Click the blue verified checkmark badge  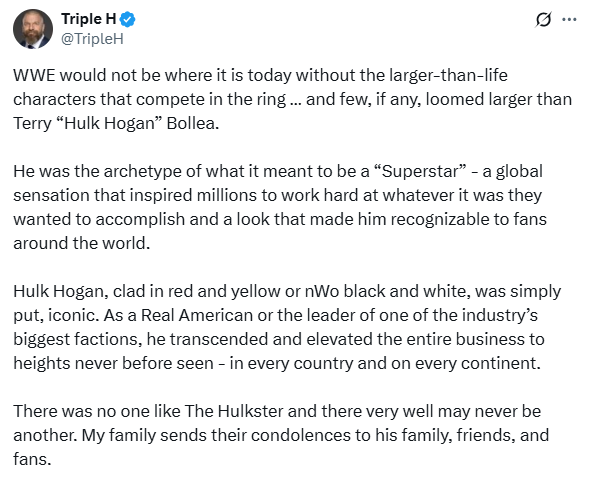[127, 19]
